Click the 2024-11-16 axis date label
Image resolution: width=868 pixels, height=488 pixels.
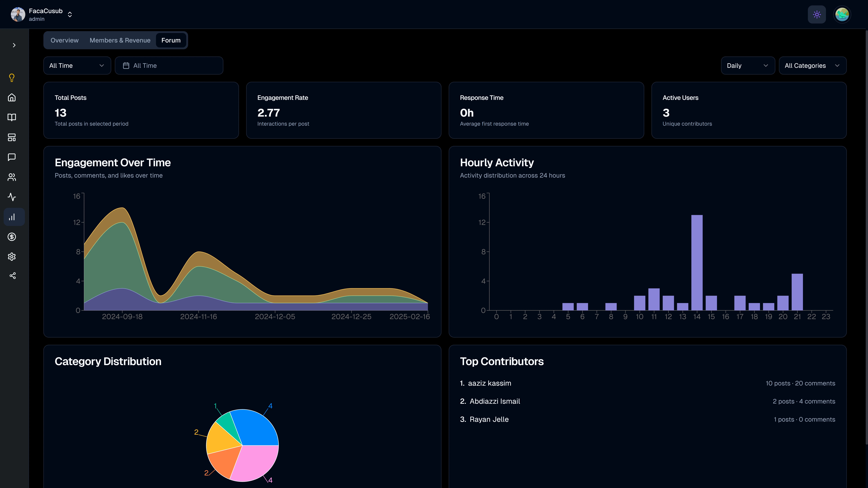coord(198,317)
